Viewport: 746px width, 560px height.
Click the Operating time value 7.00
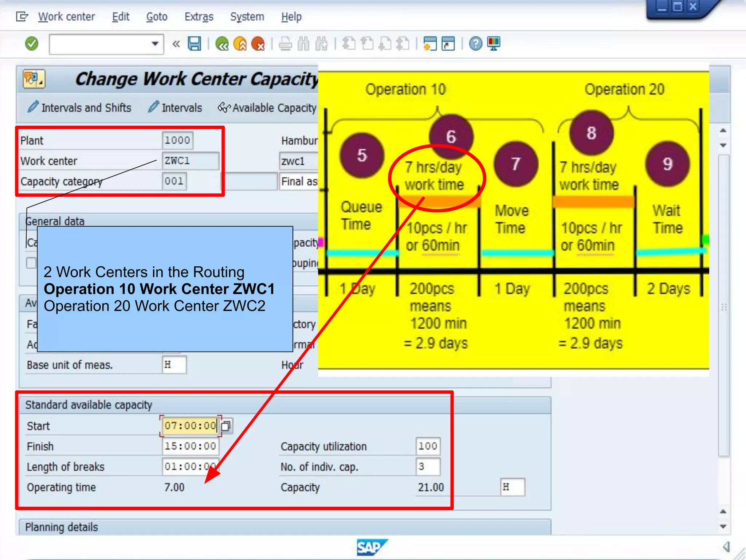coord(174,487)
